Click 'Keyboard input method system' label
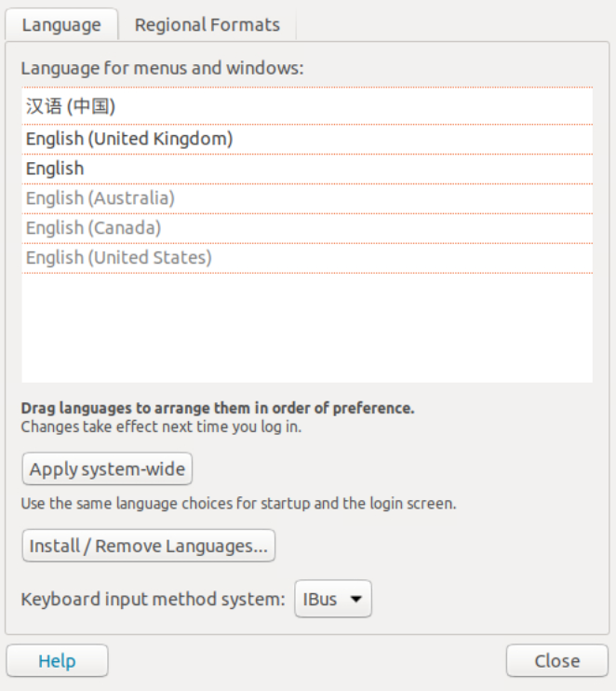The width and height of the screenshot is (616, 691). point(153,600)
